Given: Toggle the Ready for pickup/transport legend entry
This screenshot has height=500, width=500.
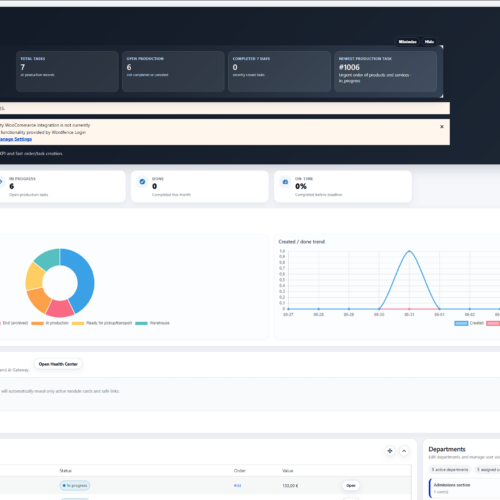Looking at the screenshot, I should [102, 323].
